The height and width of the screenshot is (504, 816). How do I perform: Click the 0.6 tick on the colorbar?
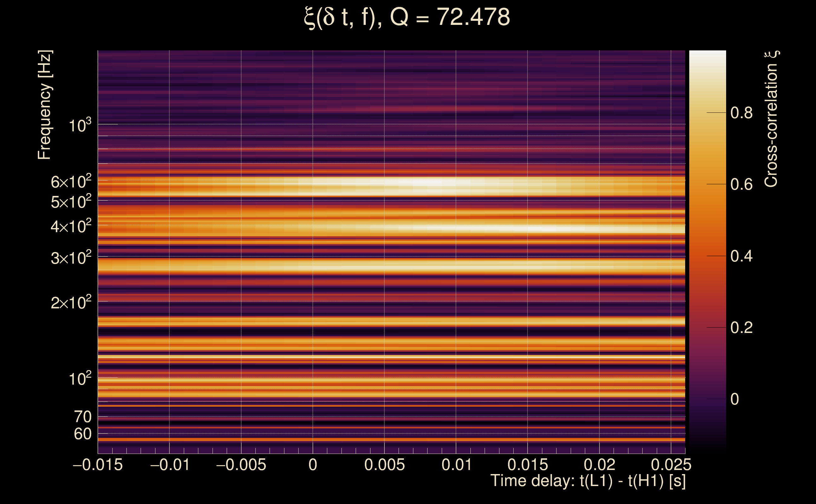click(x=741, y=184)
